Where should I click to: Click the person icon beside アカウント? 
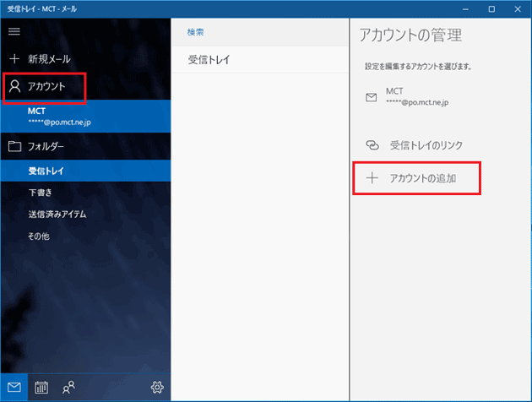click(x=14, y=86)
